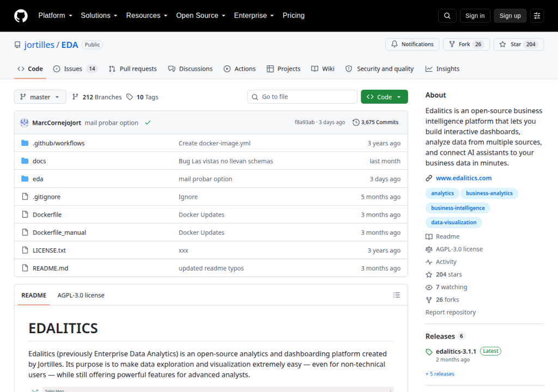This screenshot has height=392, width=558.
Task: Switch to the Pull requests tab
Action: [133, 69]
